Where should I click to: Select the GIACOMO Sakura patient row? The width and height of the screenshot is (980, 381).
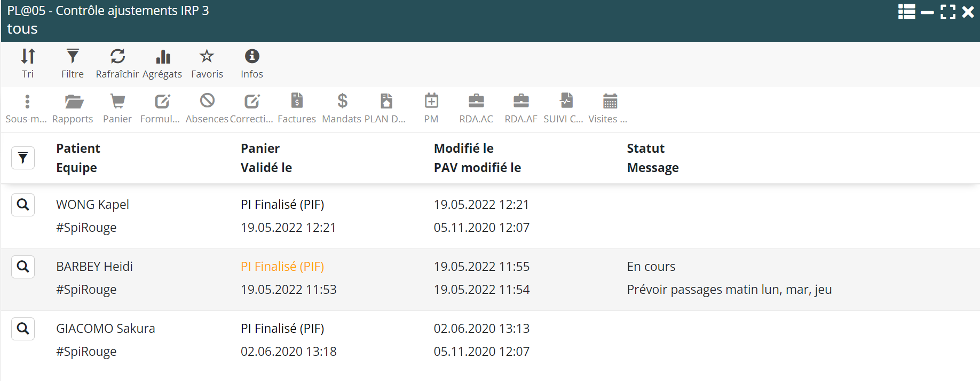pos(106,329)
